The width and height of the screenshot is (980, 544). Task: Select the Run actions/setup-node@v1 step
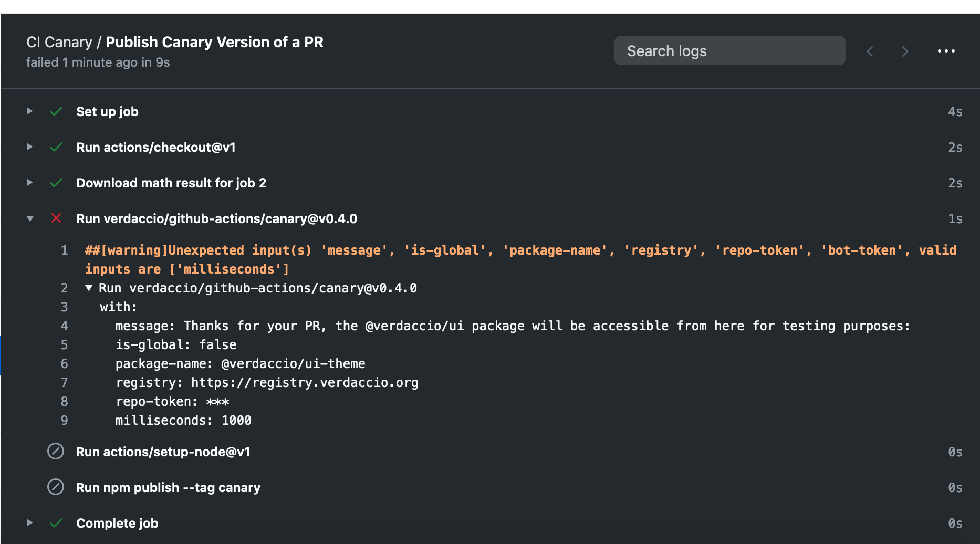163,452
